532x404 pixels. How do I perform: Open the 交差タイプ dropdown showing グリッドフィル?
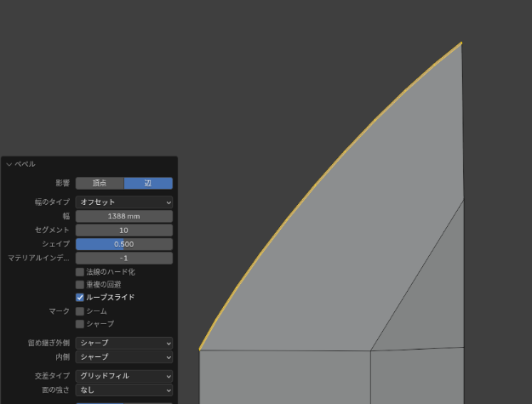(123, 376)
